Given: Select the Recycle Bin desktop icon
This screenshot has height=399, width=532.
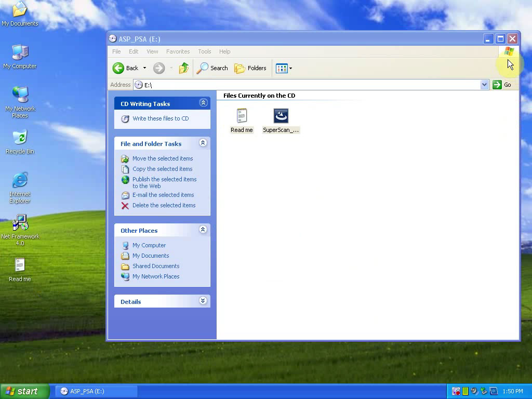Looking at the screenshot, I should [x=20, y=142].
